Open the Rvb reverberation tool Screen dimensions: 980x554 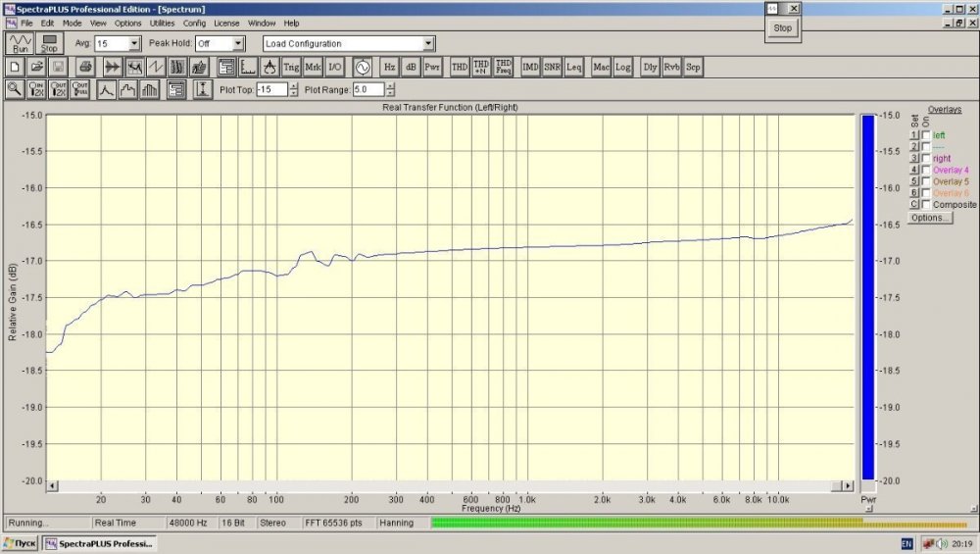pyautogui.click(x=671, y=67)
